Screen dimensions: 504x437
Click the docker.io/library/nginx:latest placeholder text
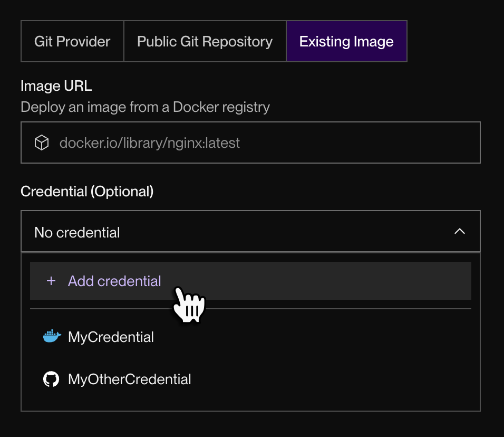coord(150,142)
